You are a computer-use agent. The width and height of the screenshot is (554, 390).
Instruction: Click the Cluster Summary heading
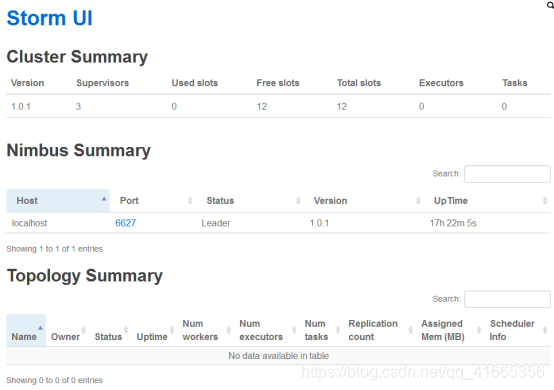coord(77,57)
